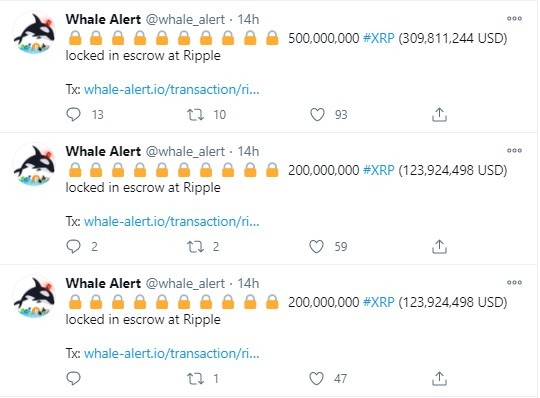Share the tweet with 59 likes

[439, 247]
